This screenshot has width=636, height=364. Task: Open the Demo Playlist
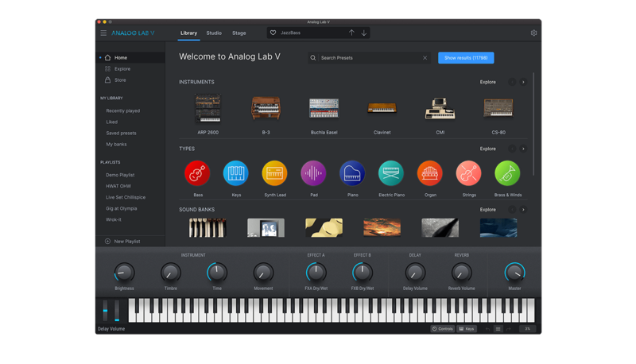pos(120,175)
